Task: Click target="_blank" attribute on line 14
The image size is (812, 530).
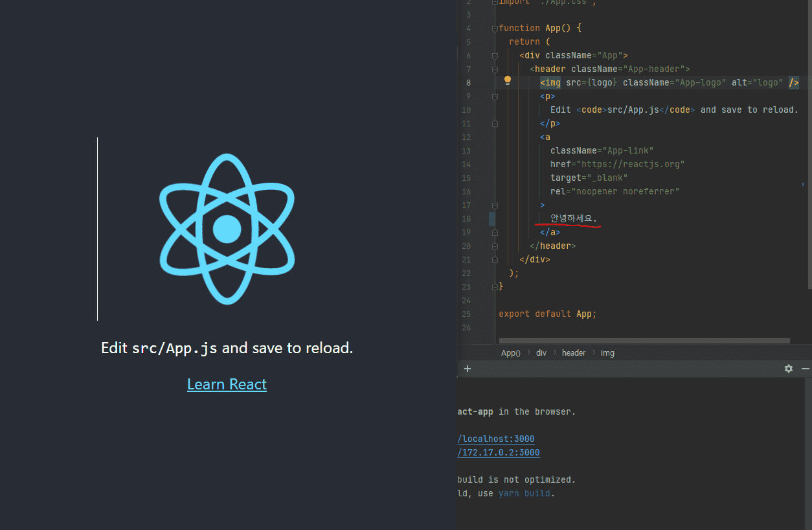Action: (589, 178)
